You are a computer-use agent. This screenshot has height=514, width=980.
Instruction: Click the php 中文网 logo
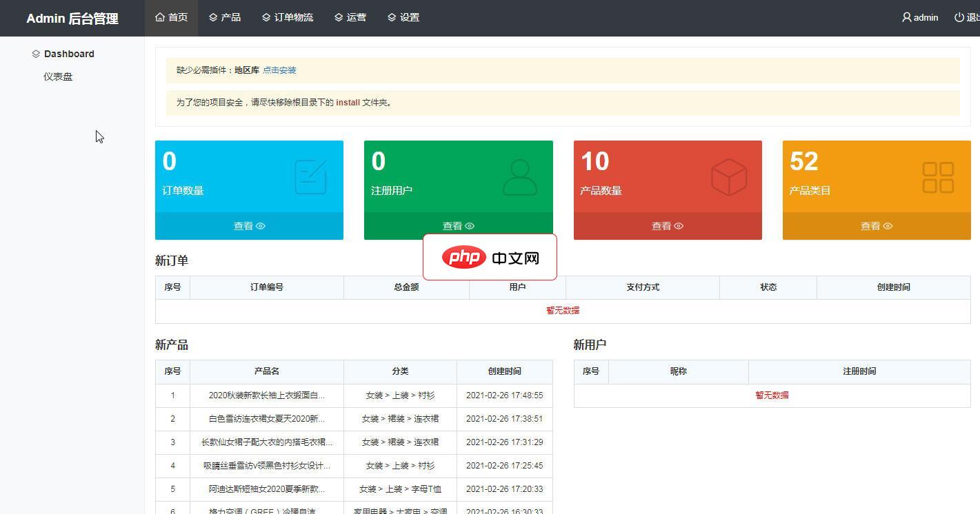pos(490,257)
